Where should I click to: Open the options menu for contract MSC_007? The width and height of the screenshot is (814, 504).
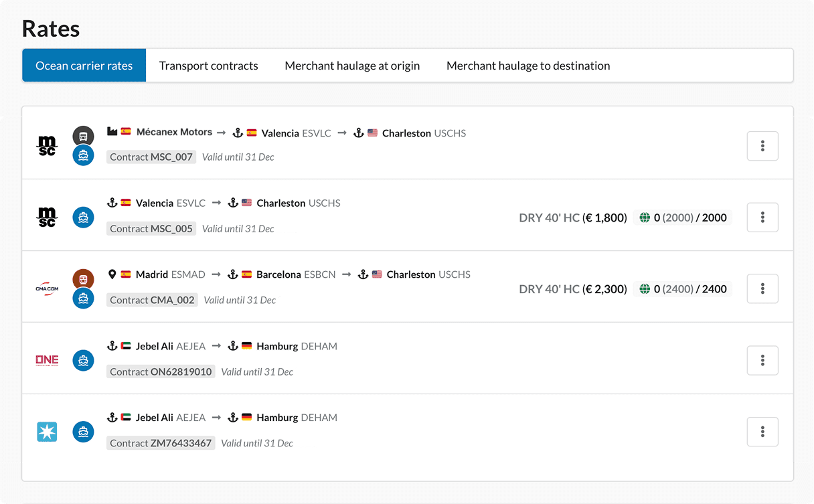point(762,146)
